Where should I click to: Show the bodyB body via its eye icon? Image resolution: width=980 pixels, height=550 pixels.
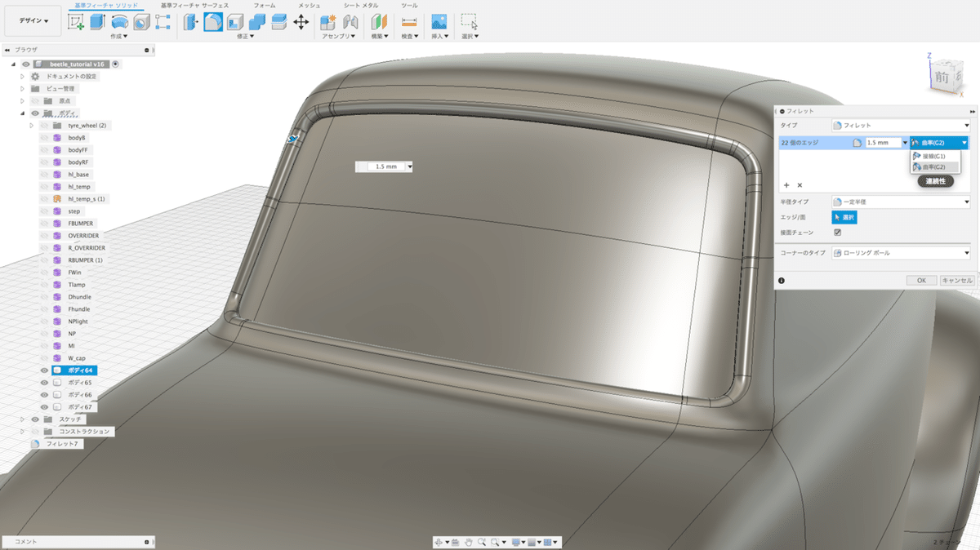pos(45,138)
